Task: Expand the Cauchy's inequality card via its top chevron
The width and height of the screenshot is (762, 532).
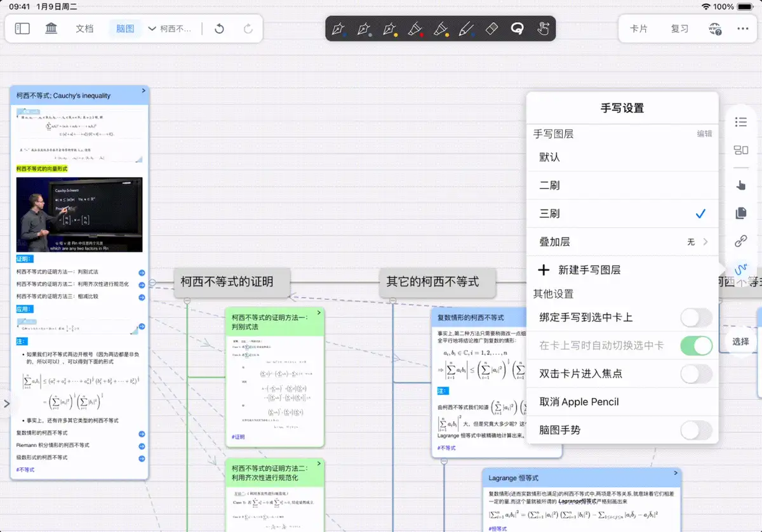Action: click(144, 91)
